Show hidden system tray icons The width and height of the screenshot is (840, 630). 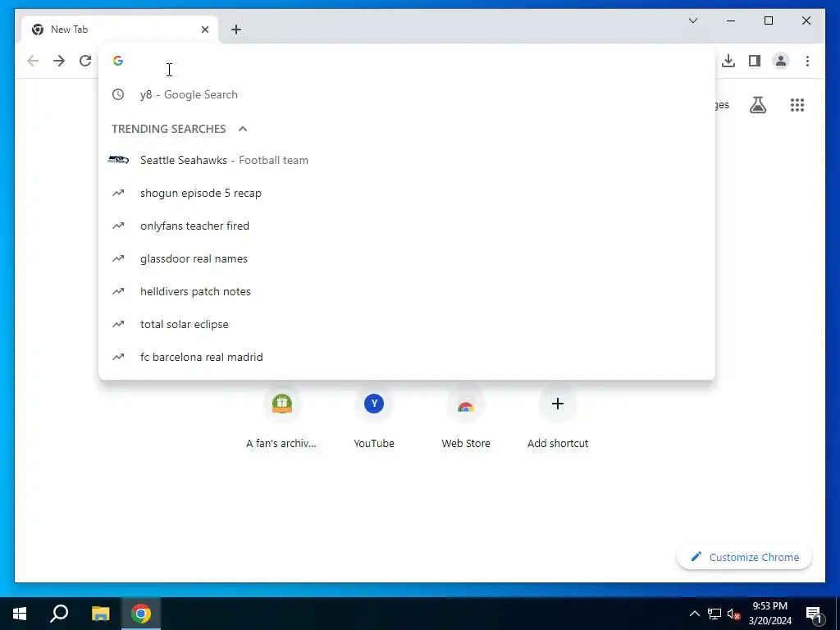[x=694, y=614]
